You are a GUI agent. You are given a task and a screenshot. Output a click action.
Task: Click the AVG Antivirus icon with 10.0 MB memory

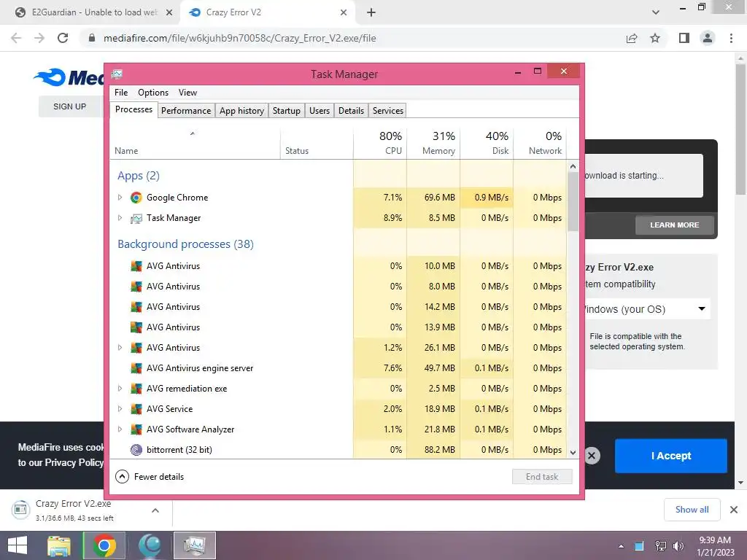[136, 266]
